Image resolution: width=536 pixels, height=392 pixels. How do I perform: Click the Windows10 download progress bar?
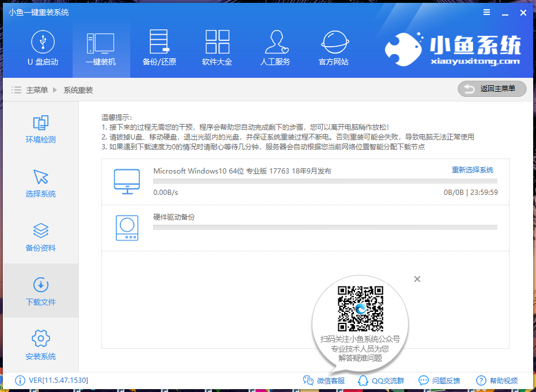pyautogui.click(x=325, y=181)
